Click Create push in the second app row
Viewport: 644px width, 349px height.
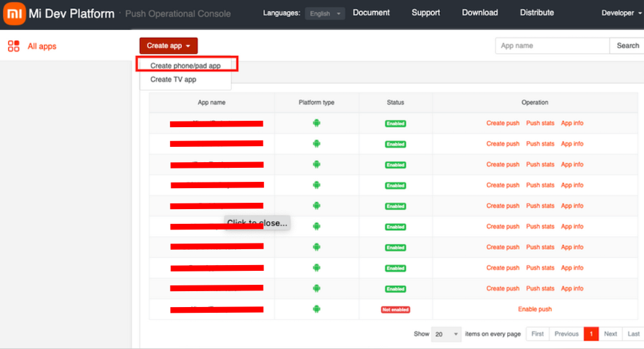pos(503,144)
